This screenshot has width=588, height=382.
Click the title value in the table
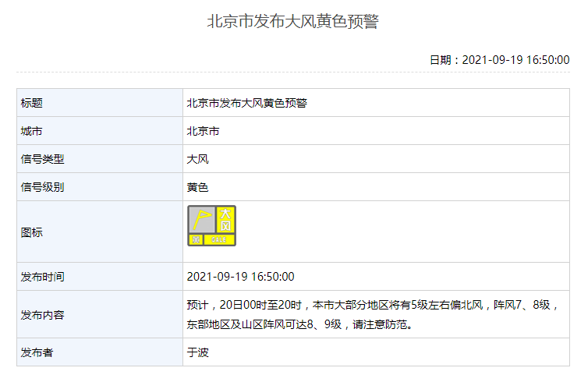246,103
